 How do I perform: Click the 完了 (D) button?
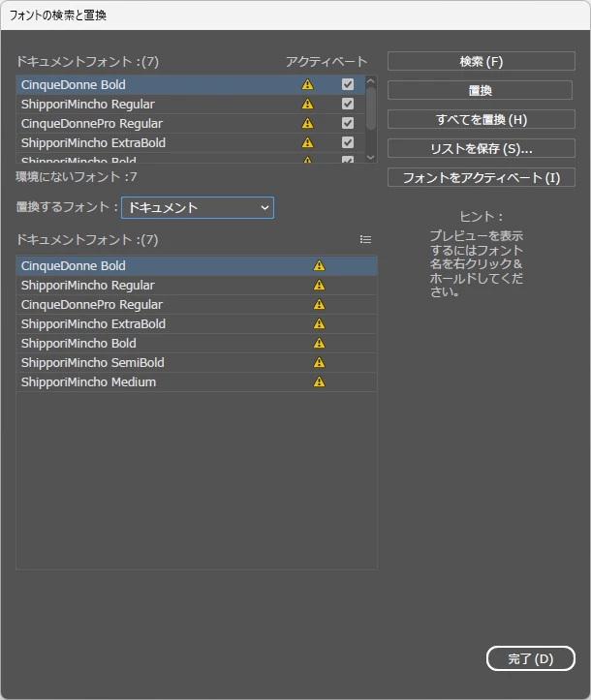click(530, 658)
